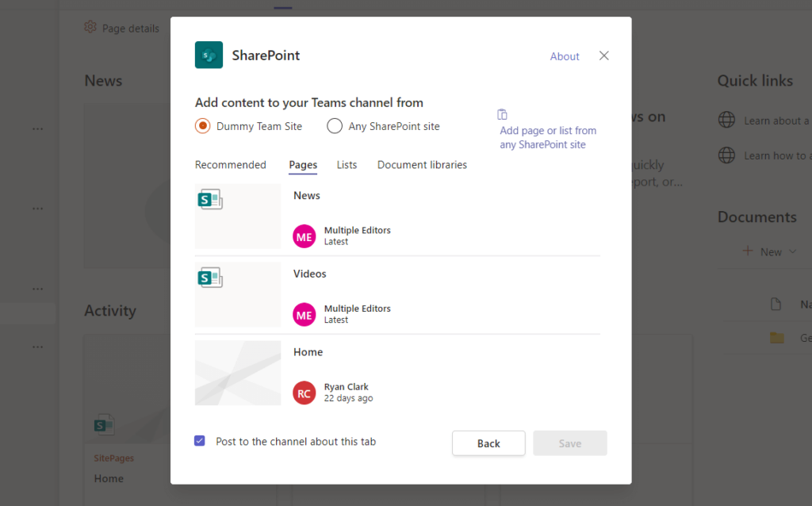The height and width of the screenshot is (506, 812).
Task: Click the Save button
Action: pyautogui.click(x=569, y=443)
